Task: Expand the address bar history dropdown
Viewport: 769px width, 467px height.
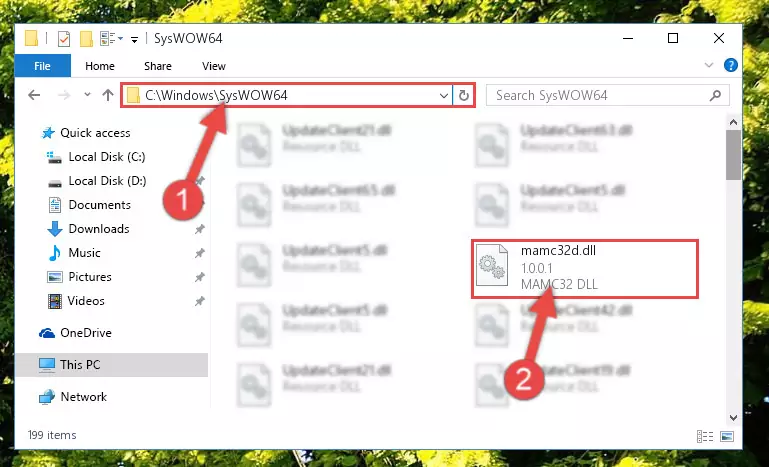Action: pyautogui.click(x=444, y=95)
